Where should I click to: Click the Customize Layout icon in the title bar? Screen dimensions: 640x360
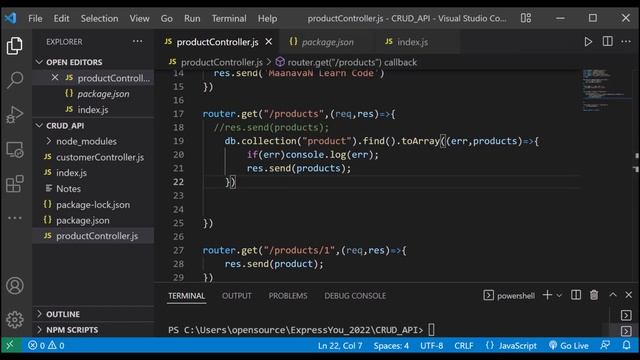coord(526,18)
